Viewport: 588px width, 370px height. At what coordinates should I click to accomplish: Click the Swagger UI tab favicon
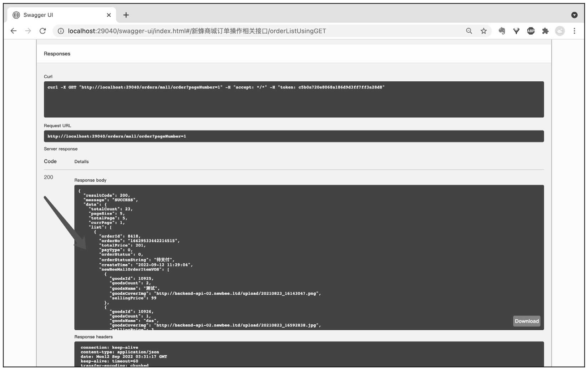16,15
